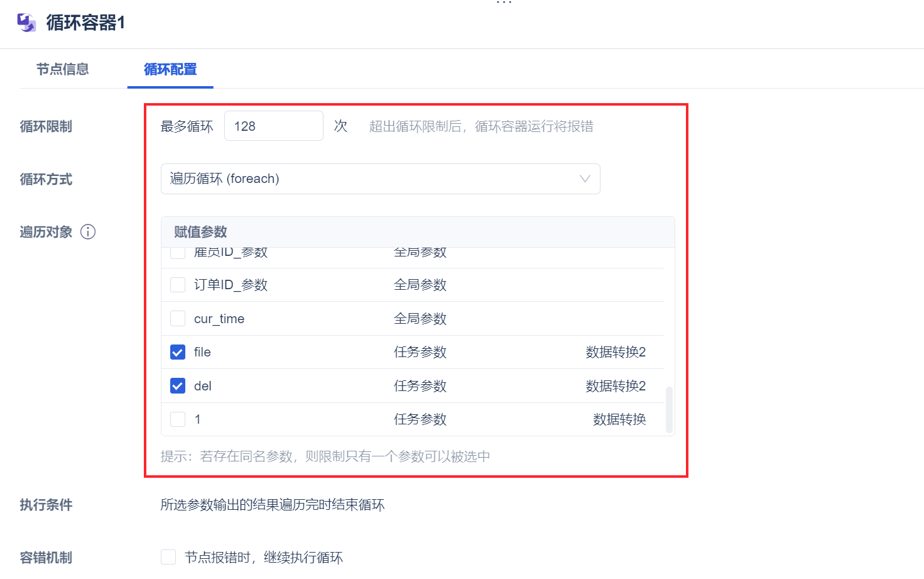Enable 节点报错时，继续执行循环 checkbox

pos(168,557)
